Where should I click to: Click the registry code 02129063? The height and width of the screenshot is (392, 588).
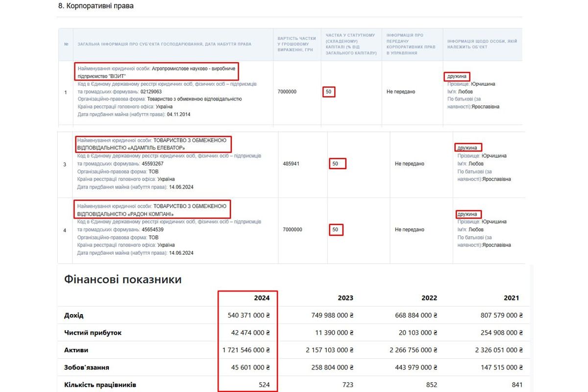(151, 92)
